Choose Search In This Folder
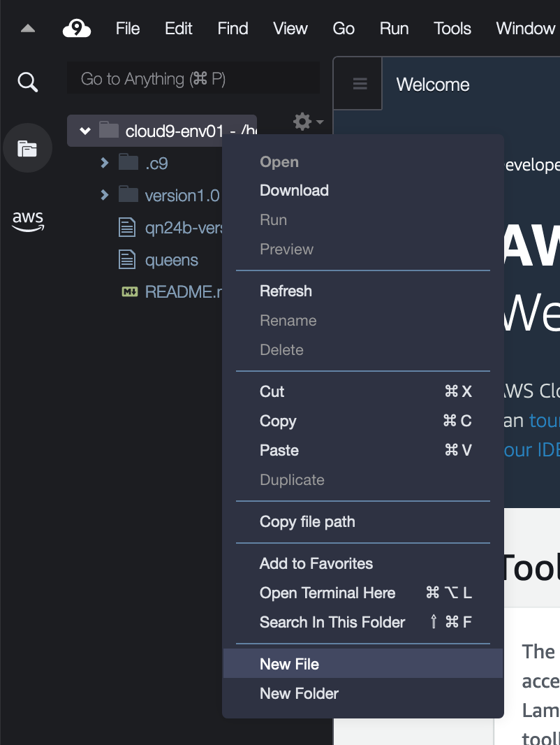The width and height of the screenshot is (560, 745). point(362,623)
